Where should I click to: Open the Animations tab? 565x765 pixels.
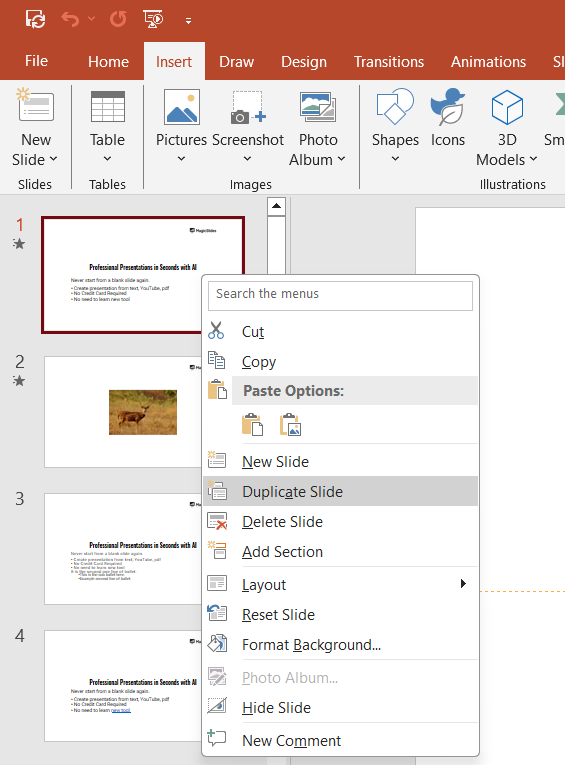click(488, 61)
